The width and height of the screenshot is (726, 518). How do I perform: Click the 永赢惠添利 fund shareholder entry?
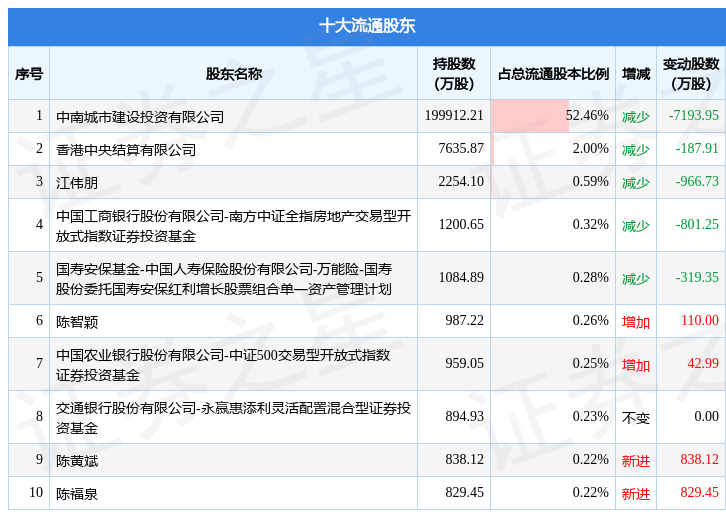pyautogui.click(x=233, y=418)
